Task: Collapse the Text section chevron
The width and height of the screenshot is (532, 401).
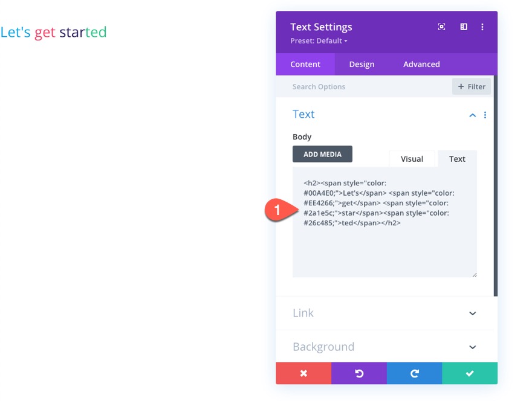Action: pyautogui.click(x=472, y=115)
